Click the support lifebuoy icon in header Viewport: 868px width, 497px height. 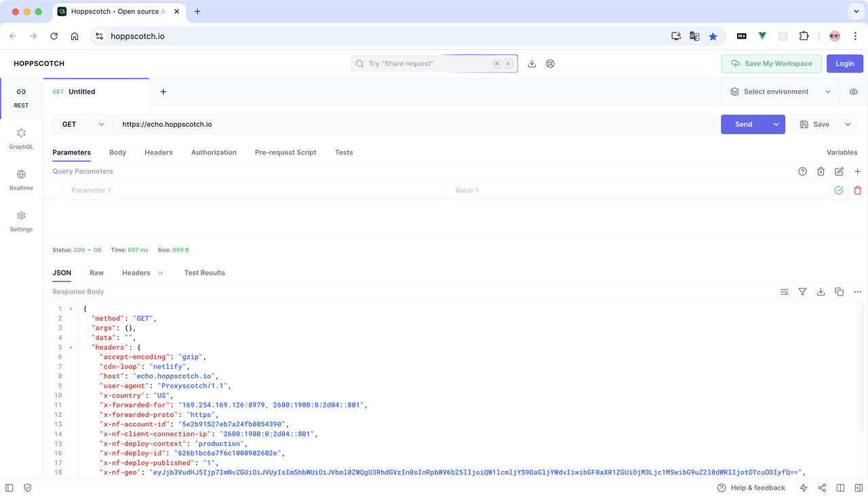(550, 64)
